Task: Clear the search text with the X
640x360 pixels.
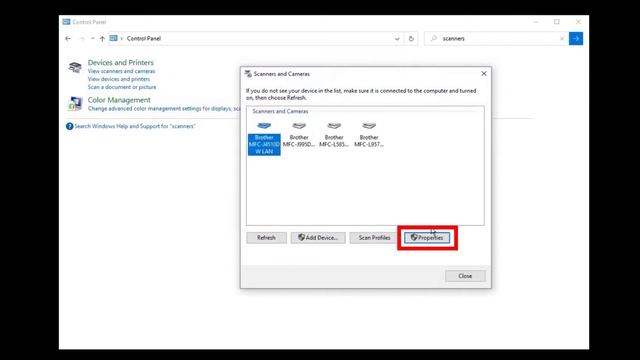Action: 562,38
